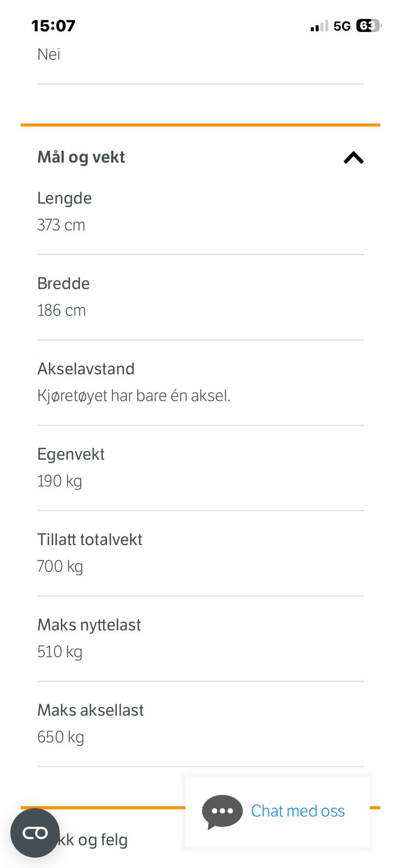Image resolution: width=401 pixels, height=868 pixels.
Task: Tap the Tillatt totalvekt 700 kg row
Action: click(200, 553)
